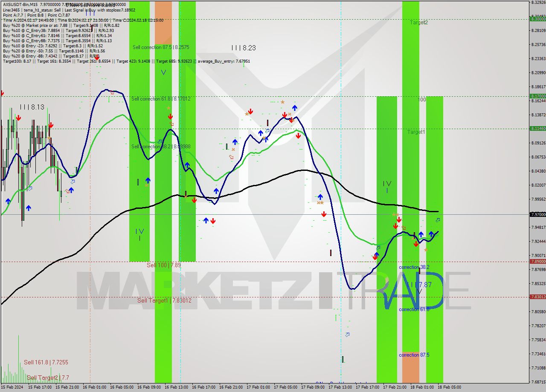546x392 pixels.
Task: Click the 8.23390 price axis value
Action: [x=538, y=58]
